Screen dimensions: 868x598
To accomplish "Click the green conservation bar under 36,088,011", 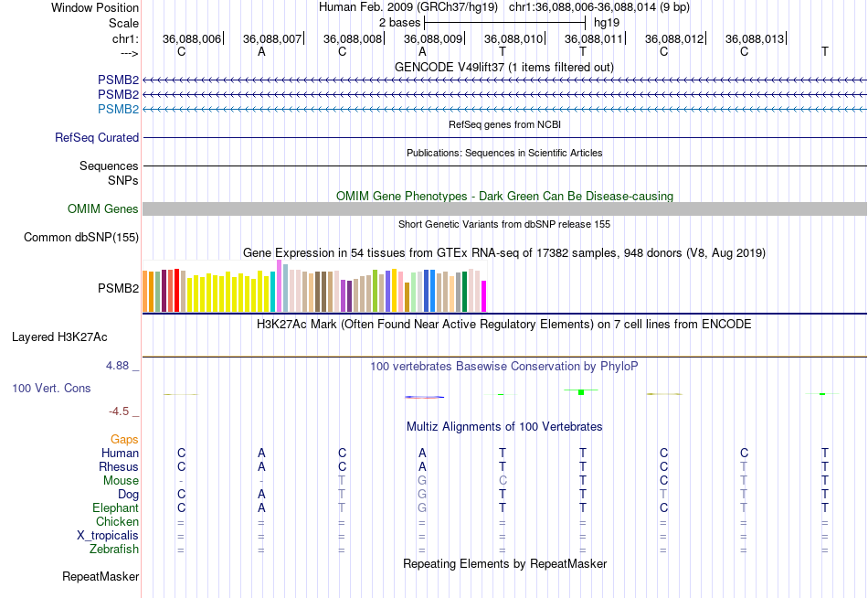I will click(581, 392).
